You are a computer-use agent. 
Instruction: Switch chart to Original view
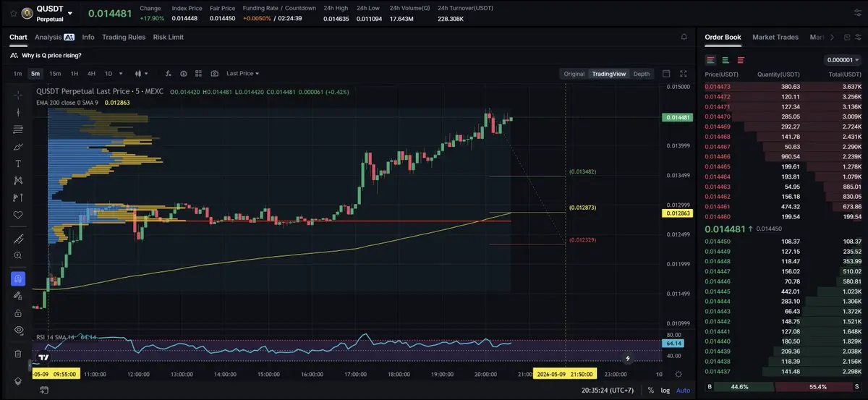pos(574,74)
